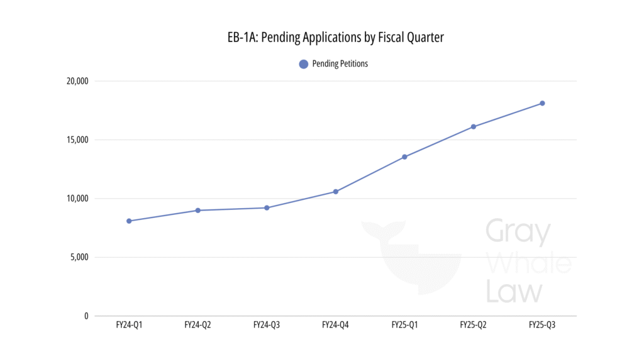The height and width of the screenshot is (362, 644).
Task: Click the 5,000 y-axis label
Action: click(79, 257)
